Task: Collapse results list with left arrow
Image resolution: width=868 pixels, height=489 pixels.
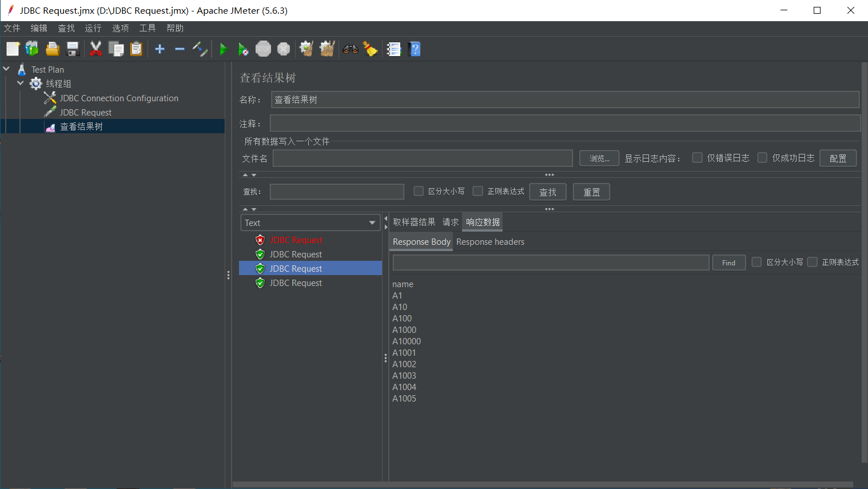Action: (x=385, y=218)
